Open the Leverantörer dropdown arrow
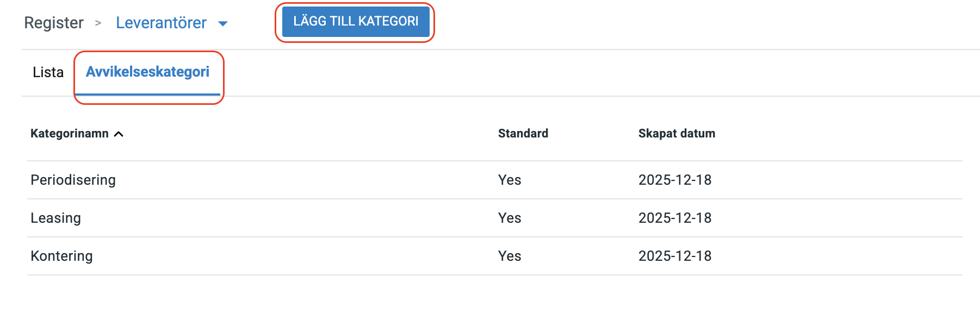Screen dimensions: 980x326 click(222, 23)
